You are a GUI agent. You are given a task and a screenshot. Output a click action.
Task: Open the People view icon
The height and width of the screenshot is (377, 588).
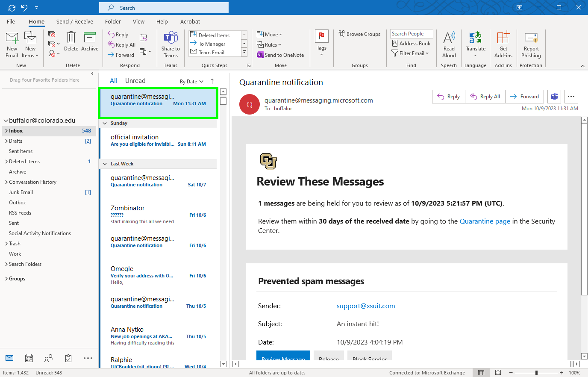[49, 358]
